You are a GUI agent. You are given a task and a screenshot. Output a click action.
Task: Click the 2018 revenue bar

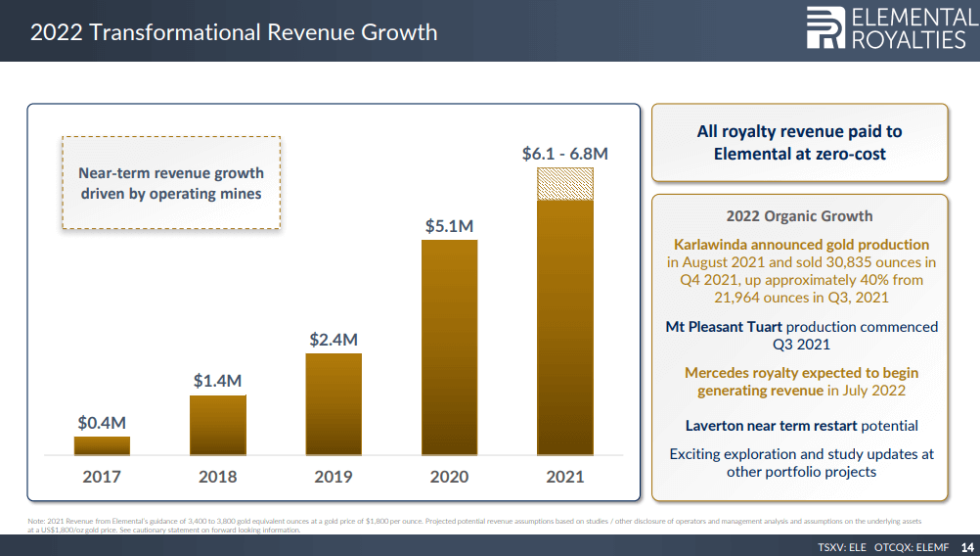[x=217, y=425]
